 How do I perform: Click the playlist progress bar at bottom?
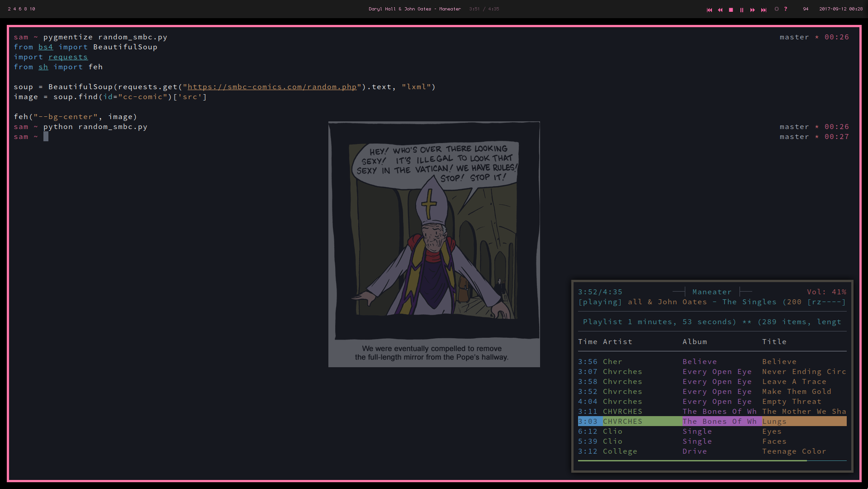(712, 461)
